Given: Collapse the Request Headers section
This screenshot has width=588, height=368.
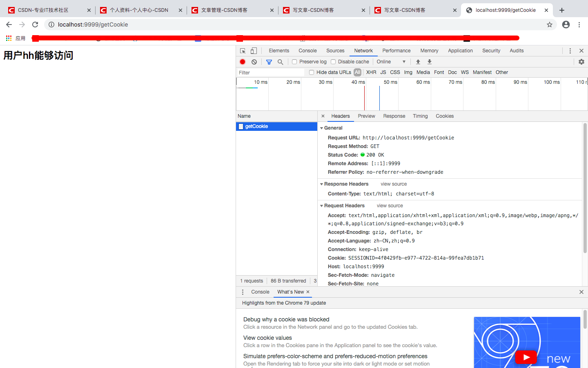Looking at the screenshot, I should point(321,206).
